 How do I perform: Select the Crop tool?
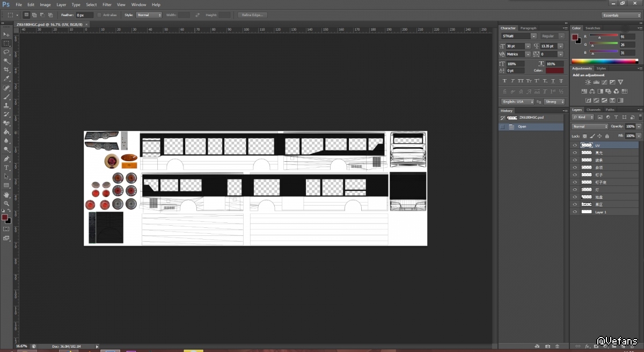click(x=6, y=70)
